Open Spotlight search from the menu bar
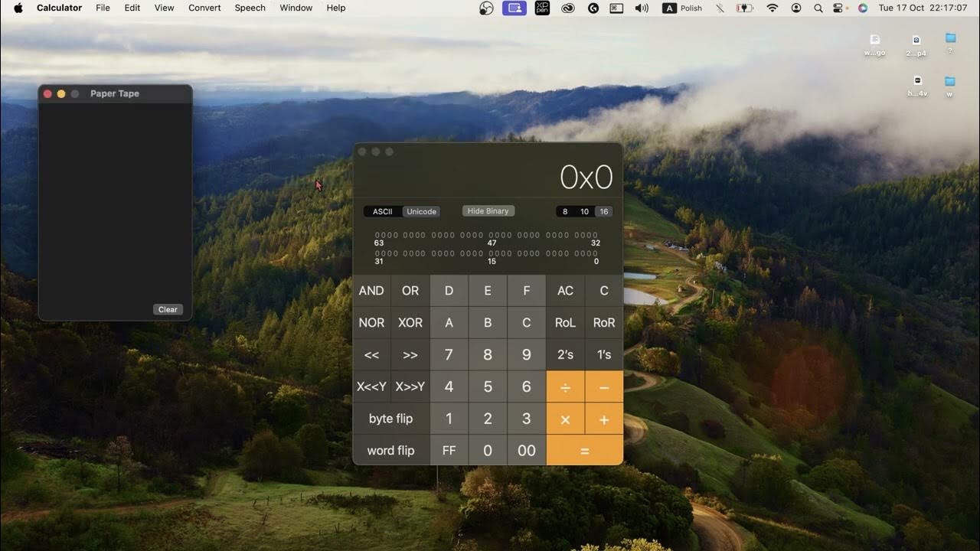Screen dimensions: 980x551 click(x=818, y=8)
